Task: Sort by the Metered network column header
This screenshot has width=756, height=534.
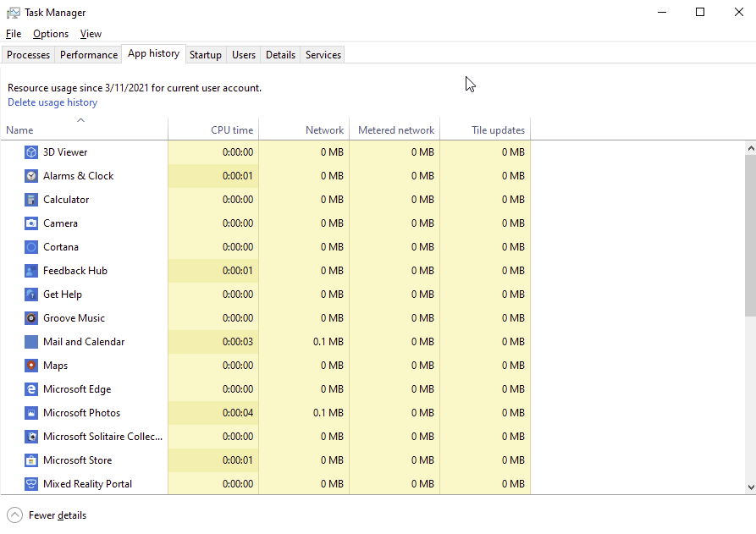Action: pos(395,129)
